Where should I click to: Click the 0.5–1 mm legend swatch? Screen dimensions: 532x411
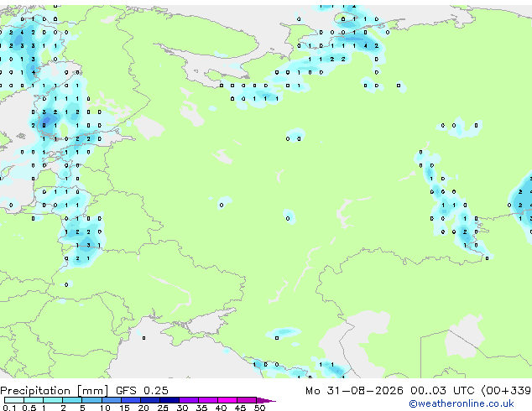(x=34, y=400)
